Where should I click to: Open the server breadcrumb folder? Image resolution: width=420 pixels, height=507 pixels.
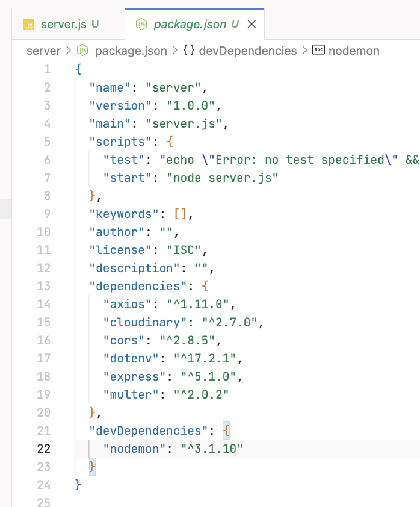pos(43,51)
